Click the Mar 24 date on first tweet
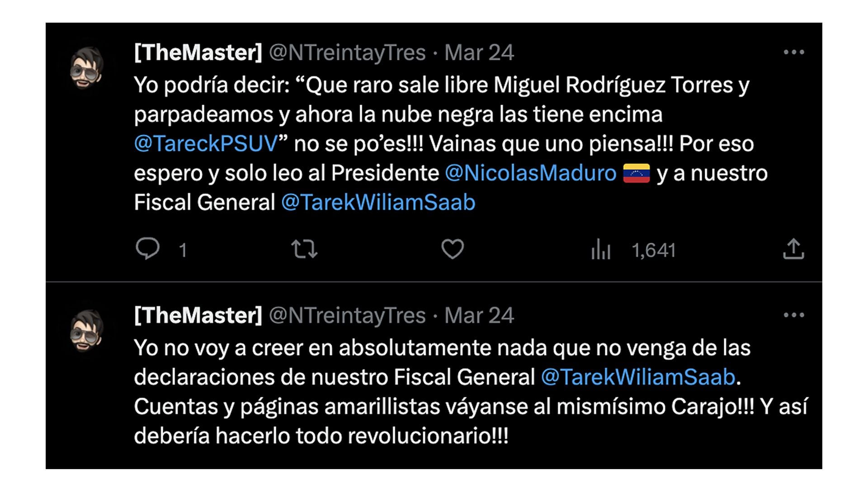Viewport: 868px width, 499px height. 479,53
